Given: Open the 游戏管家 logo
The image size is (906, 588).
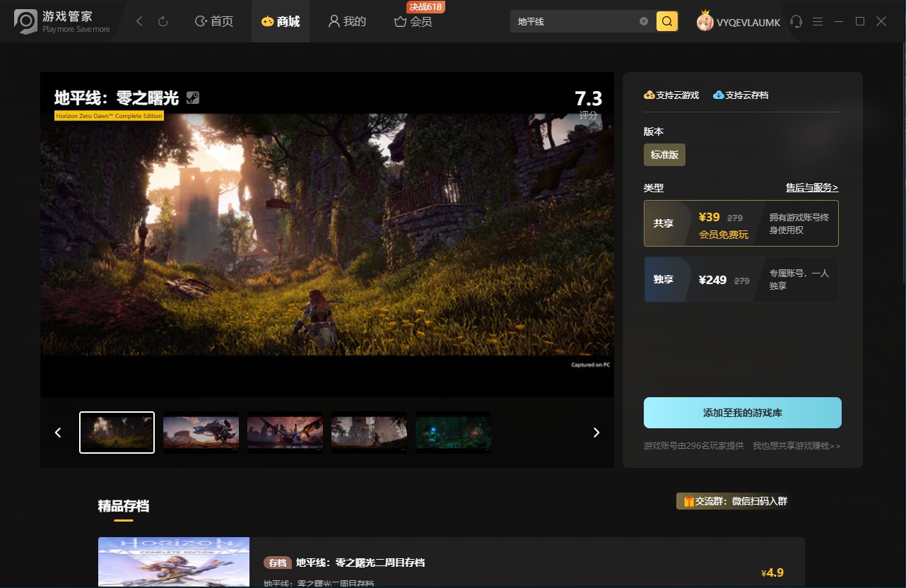Looking at the screenshot, I should coord(63,22).
